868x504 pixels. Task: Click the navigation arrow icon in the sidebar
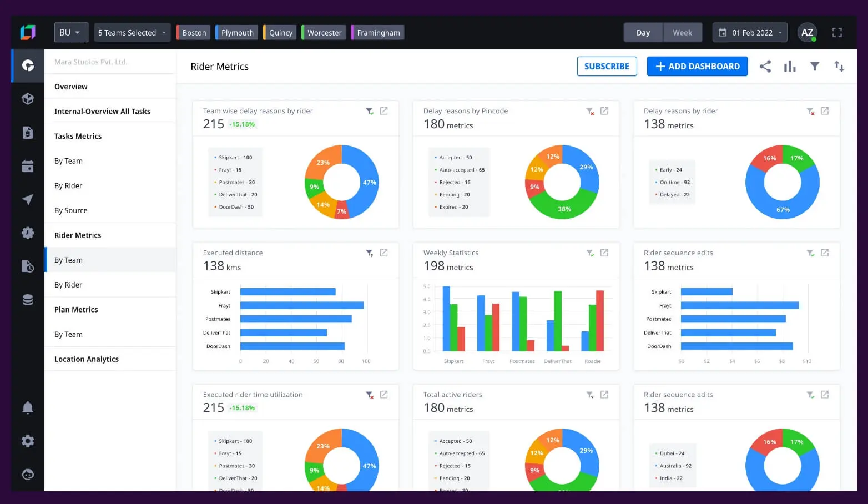coord(28,200)
